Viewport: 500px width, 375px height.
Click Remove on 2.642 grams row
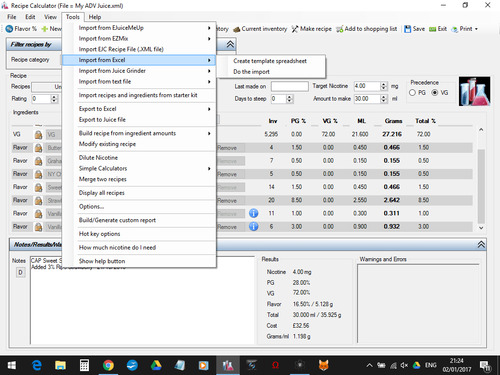point(231,200)
